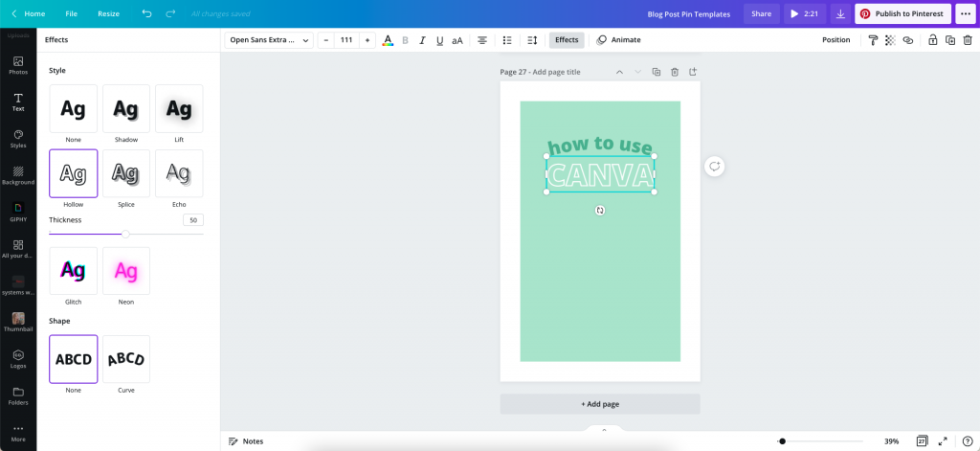Toggle bold formatting
The image size is (980, 451).
pyautogui.click(x=405, y=40)
